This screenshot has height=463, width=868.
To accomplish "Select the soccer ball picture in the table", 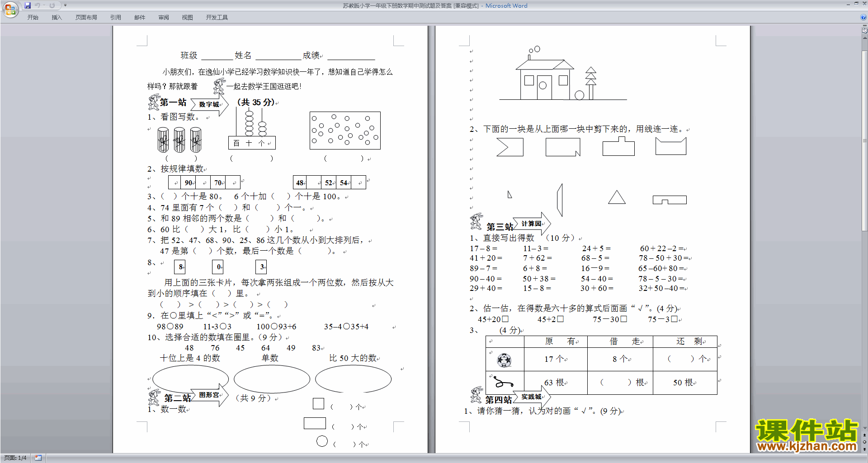I will 504,360.
